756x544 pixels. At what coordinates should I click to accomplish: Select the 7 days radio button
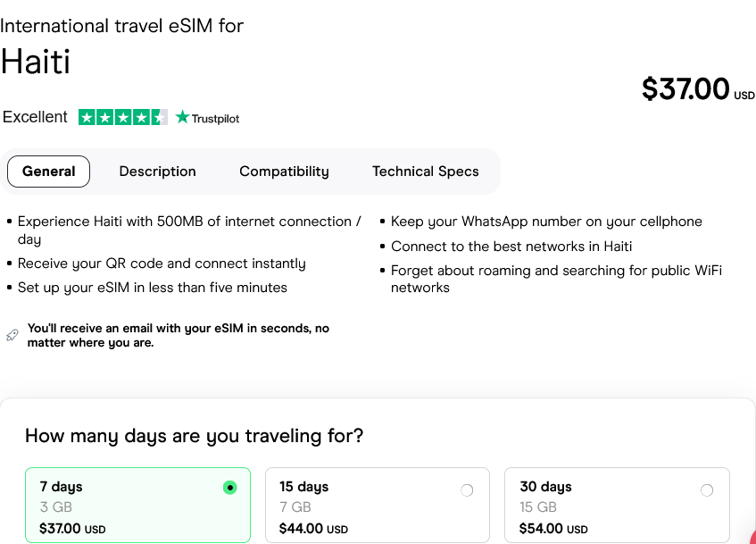pos(230,488)
